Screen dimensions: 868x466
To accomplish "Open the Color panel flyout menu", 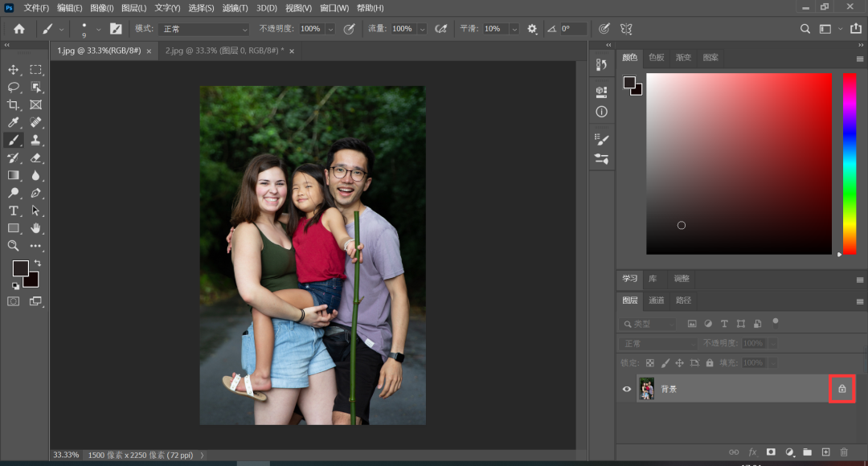I will (x=860, y=59).
